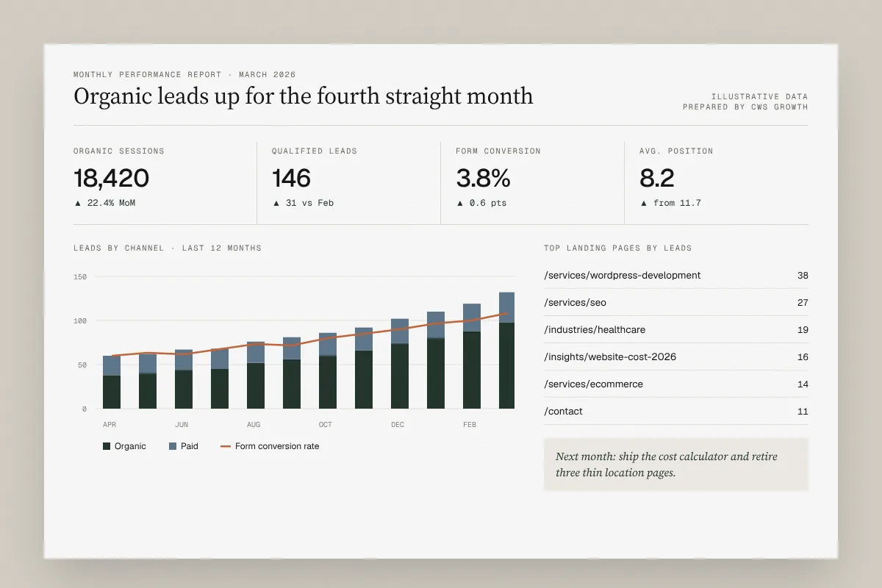Image resolution: width=882 pixels, height=588 pixels.
Task: Click the /contact landing page entry
Action: (676, 412)
